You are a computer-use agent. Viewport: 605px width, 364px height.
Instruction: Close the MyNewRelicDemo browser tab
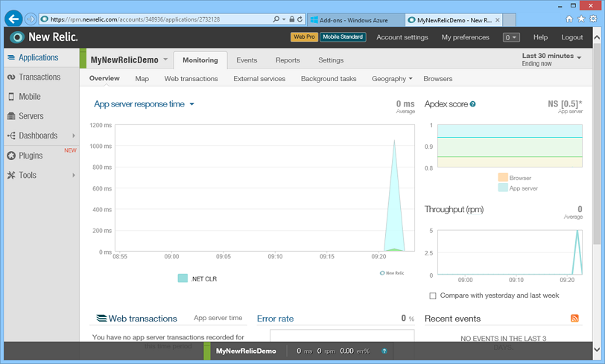coord(498,20)
